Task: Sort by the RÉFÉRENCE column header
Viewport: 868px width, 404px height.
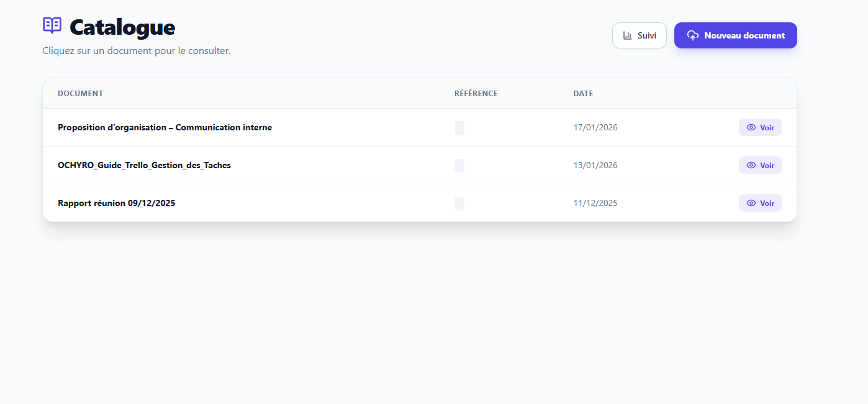Action: click(x=476, y=93)
